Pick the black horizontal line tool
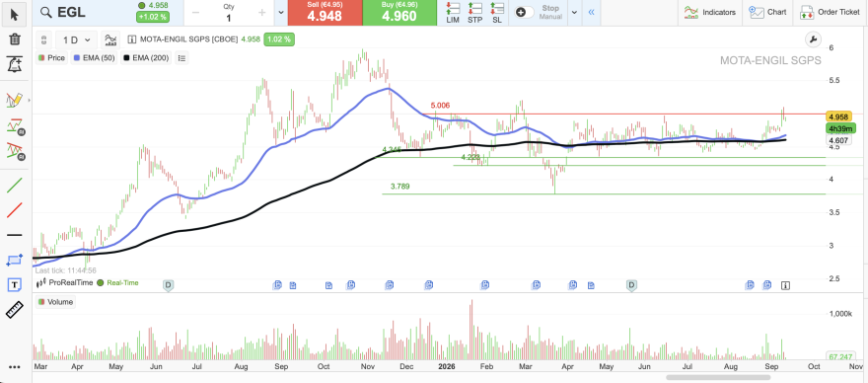 click(x=15, y=235)
